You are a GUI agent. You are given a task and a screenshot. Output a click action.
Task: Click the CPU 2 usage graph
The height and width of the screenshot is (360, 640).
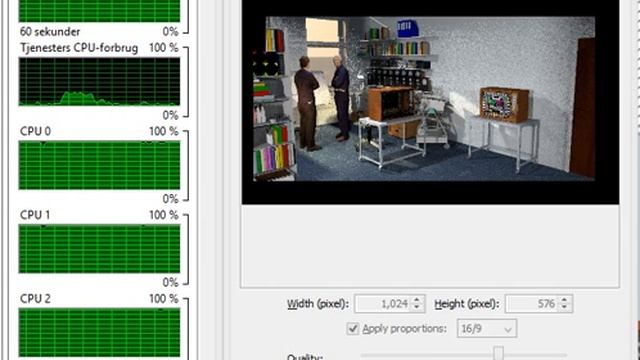(x=99, y=333)
